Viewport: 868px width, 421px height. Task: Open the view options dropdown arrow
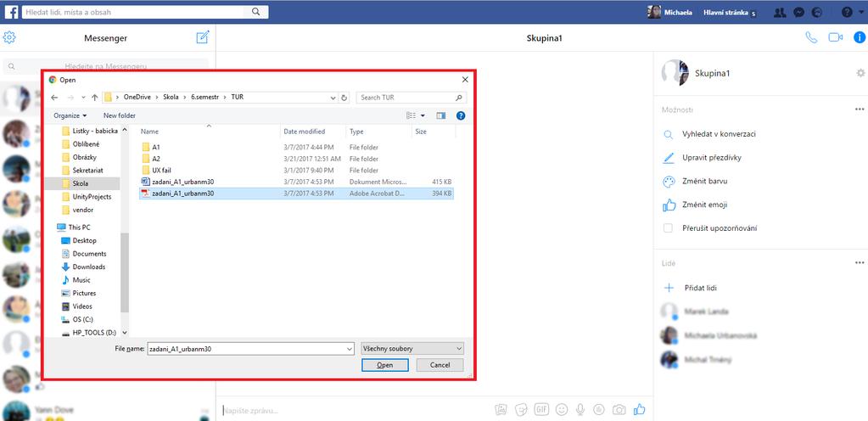(423, 115)
